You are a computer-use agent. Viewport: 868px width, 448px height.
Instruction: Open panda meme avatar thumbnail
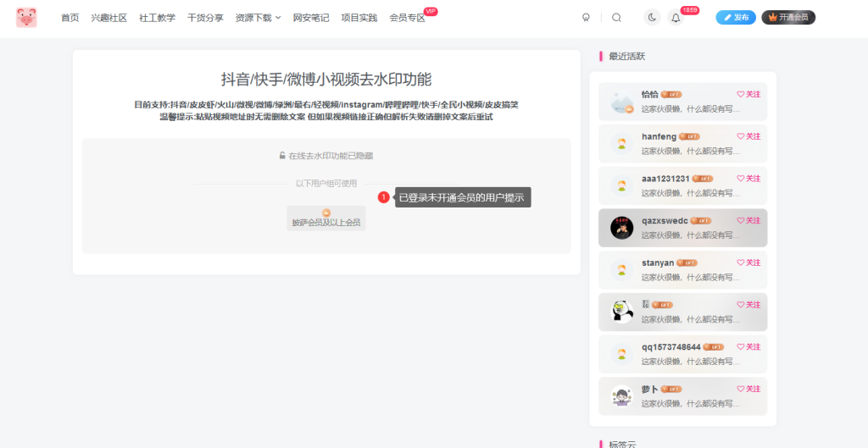[x=621, y=312]
